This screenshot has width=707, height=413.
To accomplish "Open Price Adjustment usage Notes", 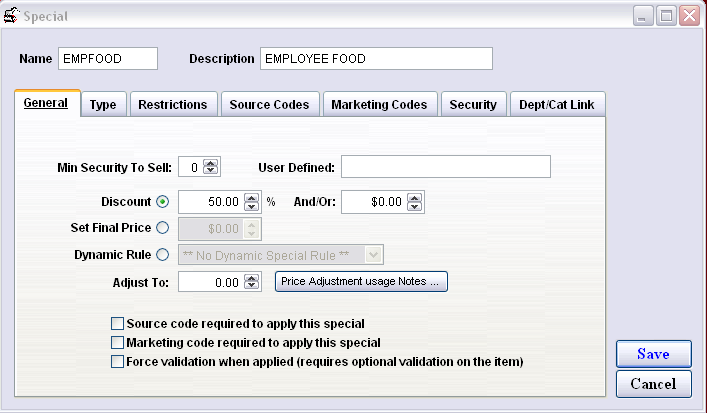I will click(x=361, y=281).
